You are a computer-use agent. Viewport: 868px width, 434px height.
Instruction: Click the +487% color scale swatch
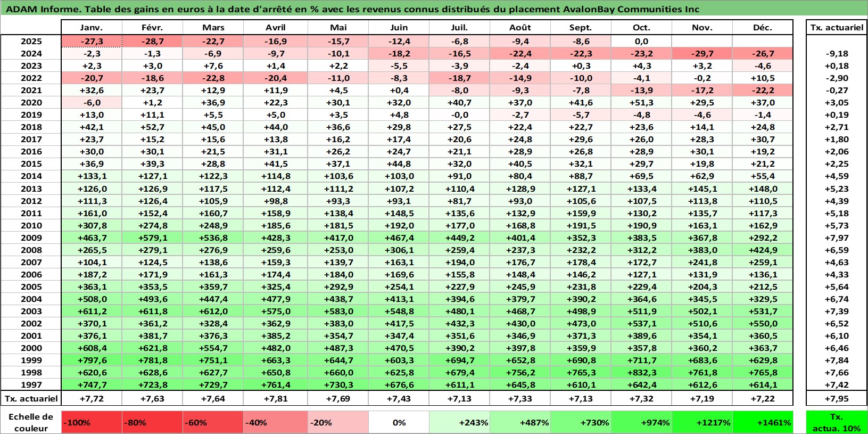point(520,422)
